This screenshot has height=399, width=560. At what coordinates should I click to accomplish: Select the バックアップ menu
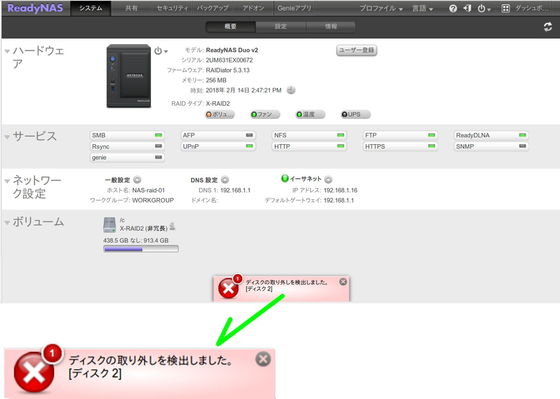point(213,8)
